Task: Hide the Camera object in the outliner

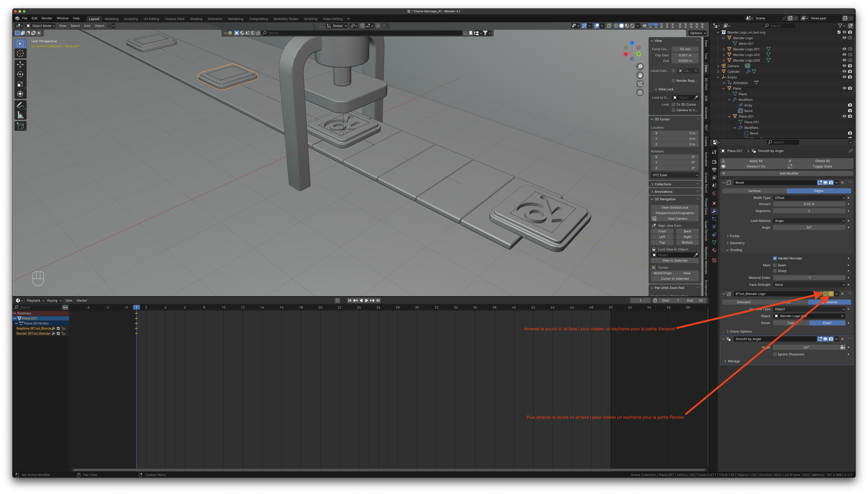Action: point(844,66)
